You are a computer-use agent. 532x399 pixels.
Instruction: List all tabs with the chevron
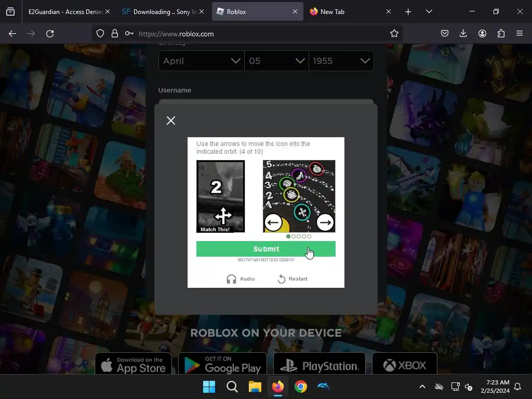(429, 12)
